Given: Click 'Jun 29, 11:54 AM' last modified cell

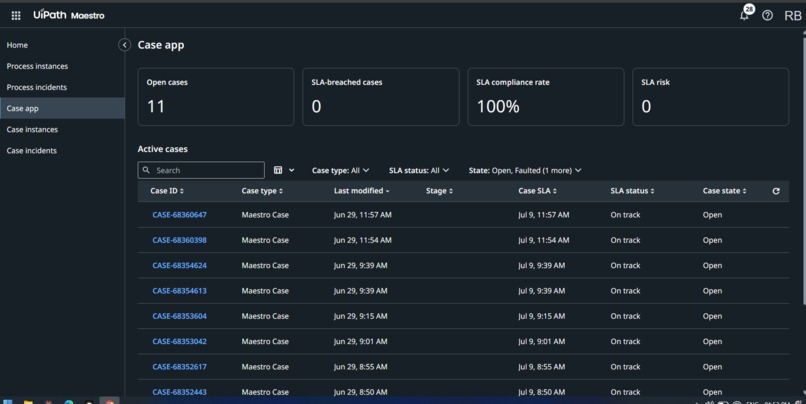Looking at the screenshot, I should click(362, 240).
